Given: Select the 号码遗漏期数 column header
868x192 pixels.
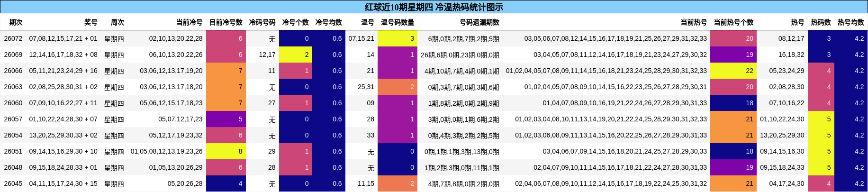Looking at the screenshot, I should click(479, 22).
